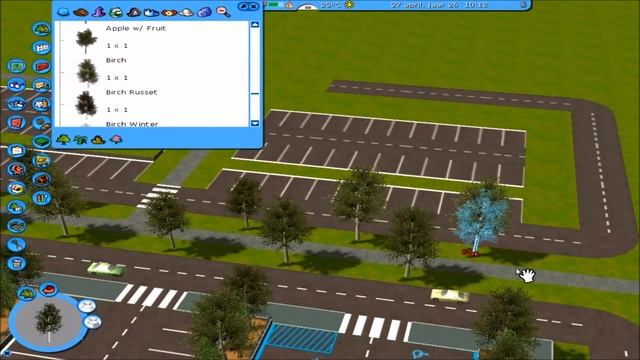Click the magnifier search icon in scenery window

pos(223,11)
